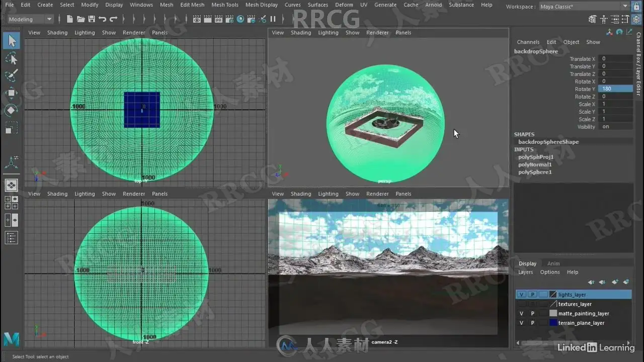The width and height of the screenshot is (644, 362).
Task: Undo the last action with the toolbar arrow
Action: pyautogui.click(x=103, y=19)
